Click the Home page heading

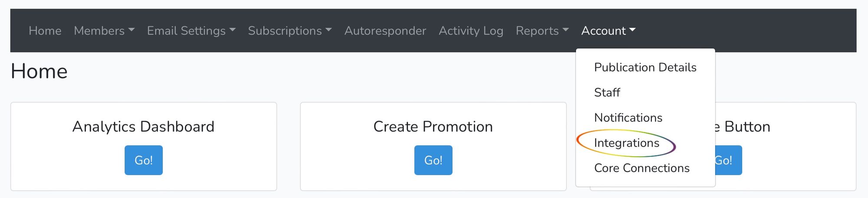coord(39,71)
